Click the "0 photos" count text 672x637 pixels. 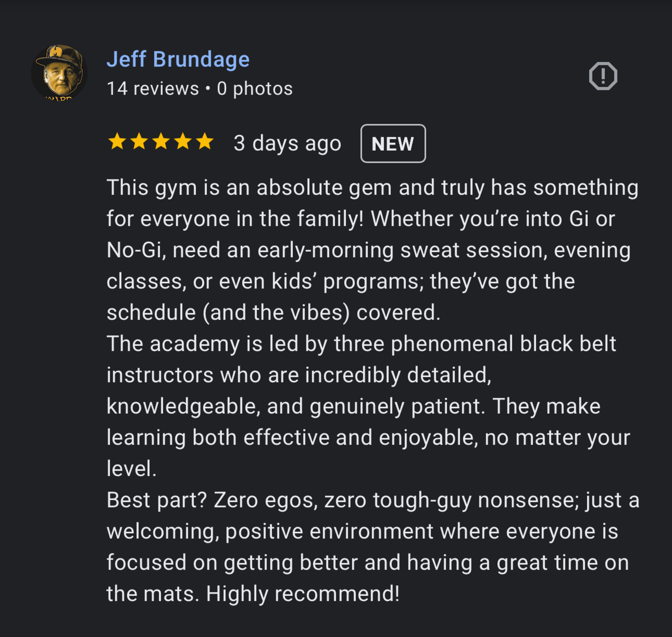click(x=255, y=89)
